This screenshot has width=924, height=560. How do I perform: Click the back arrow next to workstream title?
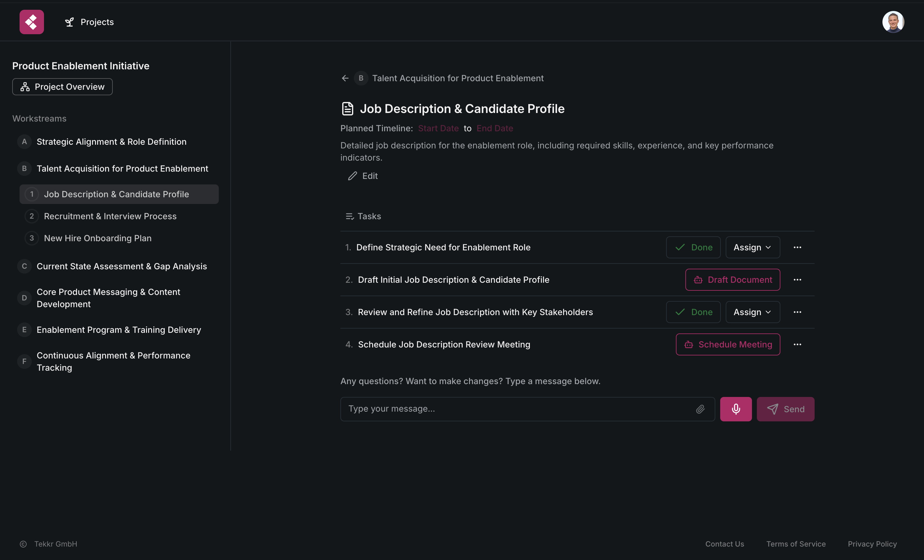[345, 78]
